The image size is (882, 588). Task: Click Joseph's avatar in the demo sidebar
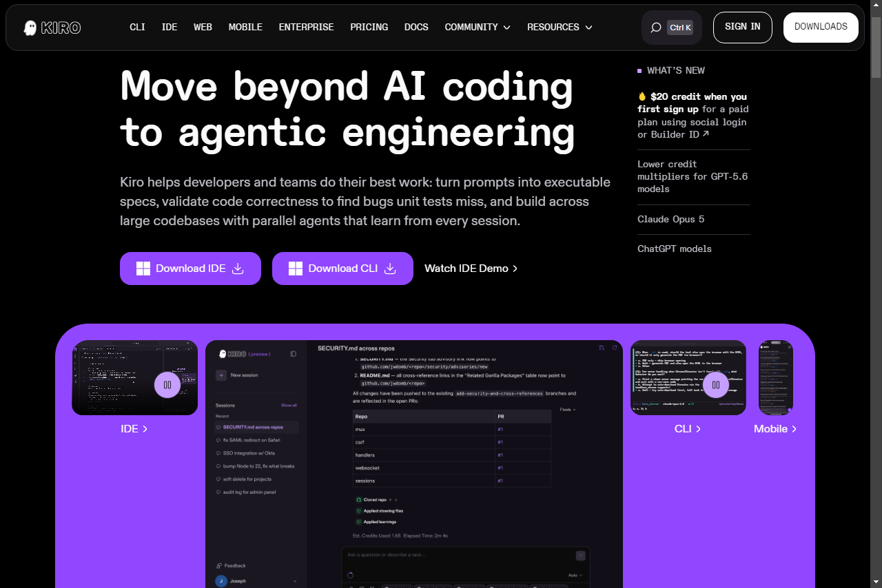[x=221, y=581]
